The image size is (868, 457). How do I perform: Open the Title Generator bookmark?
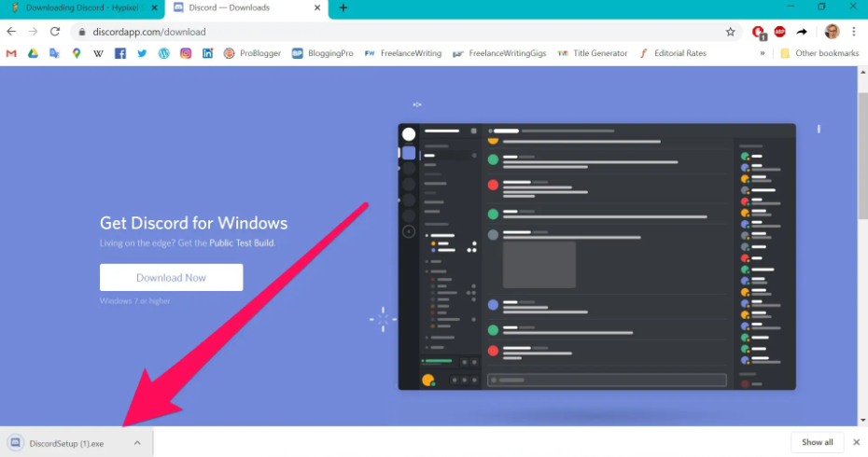[x=593, y=53]
